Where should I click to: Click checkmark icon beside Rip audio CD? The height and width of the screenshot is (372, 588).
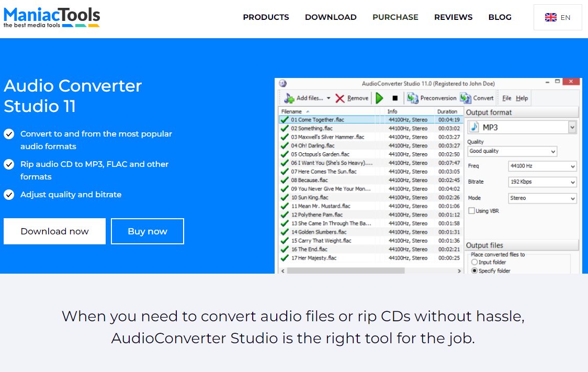[9, 164]
